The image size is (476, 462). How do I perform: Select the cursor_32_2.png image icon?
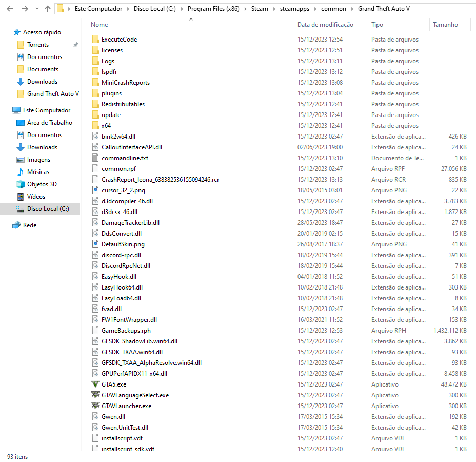point(95,190)
